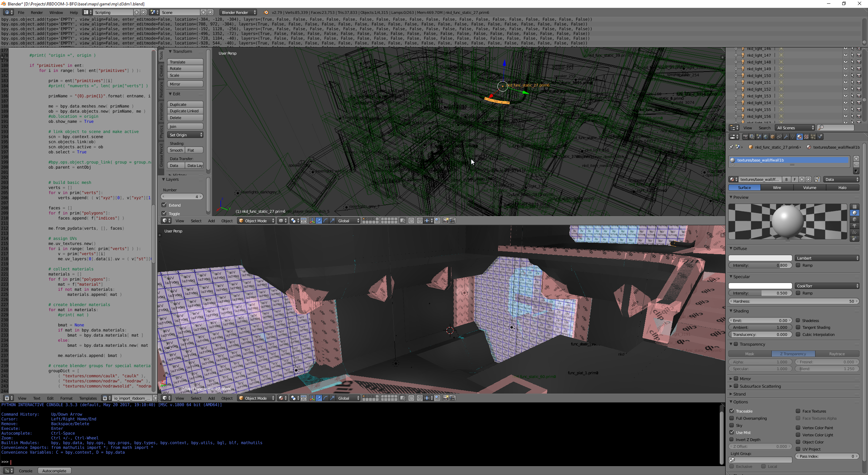Open the Lambert diffuse shader dropdown
This screenshot has width=868, height=475.
point(827,258)
